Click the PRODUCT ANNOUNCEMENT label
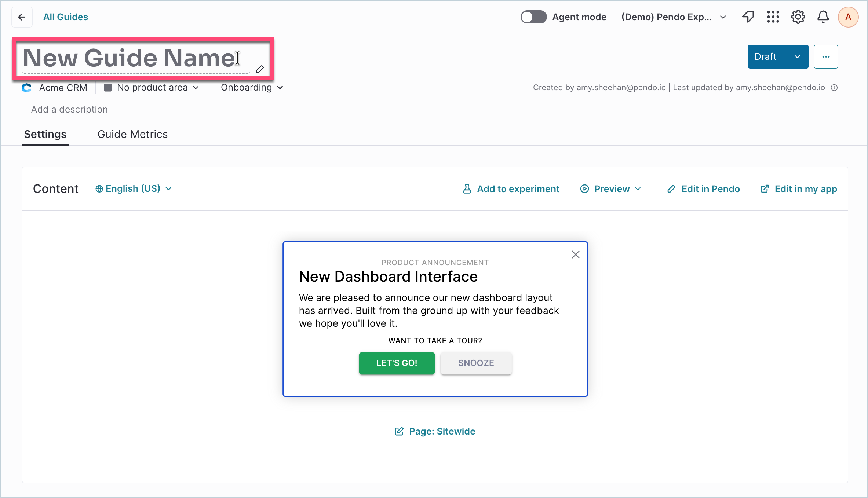Image resolution: width=868 pixels, height=498 pixels. (435, 263)
